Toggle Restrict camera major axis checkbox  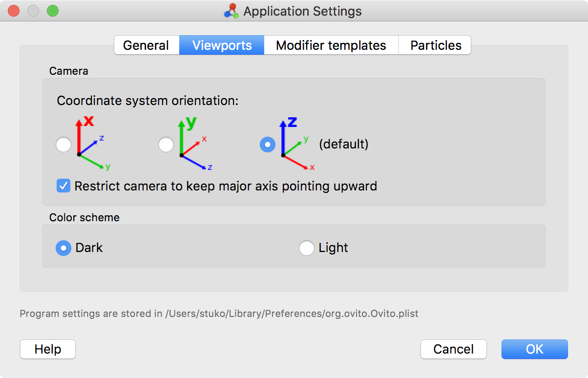click(63, 186)
